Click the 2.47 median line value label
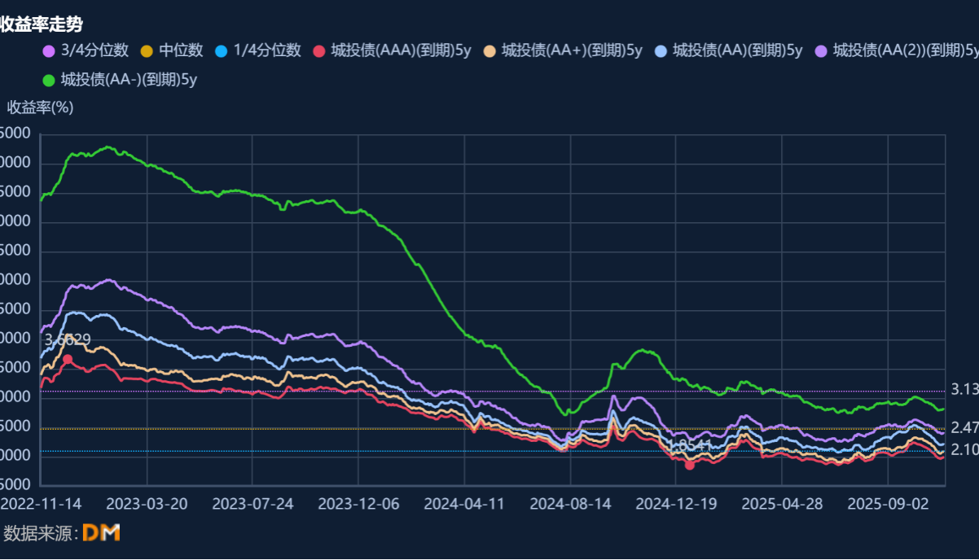The width and height of the screenshot is (979, 560). pos(964,427)
